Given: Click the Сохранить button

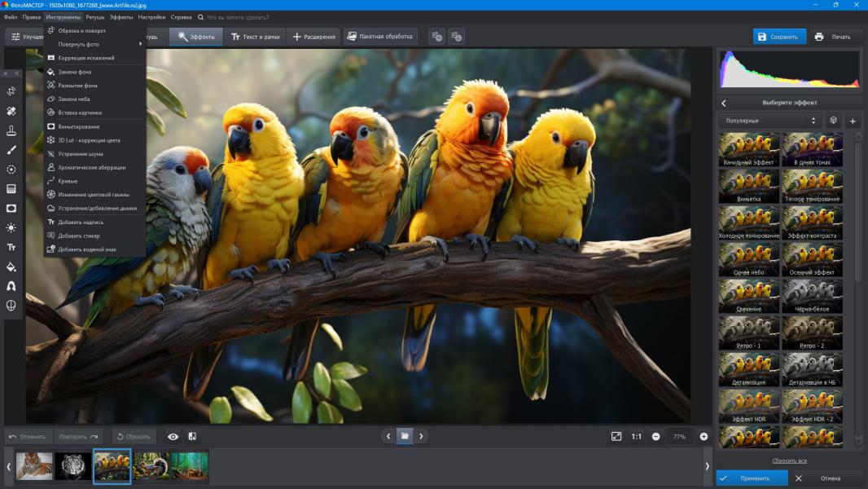Looking at the screenshot, I should [779, 37].
